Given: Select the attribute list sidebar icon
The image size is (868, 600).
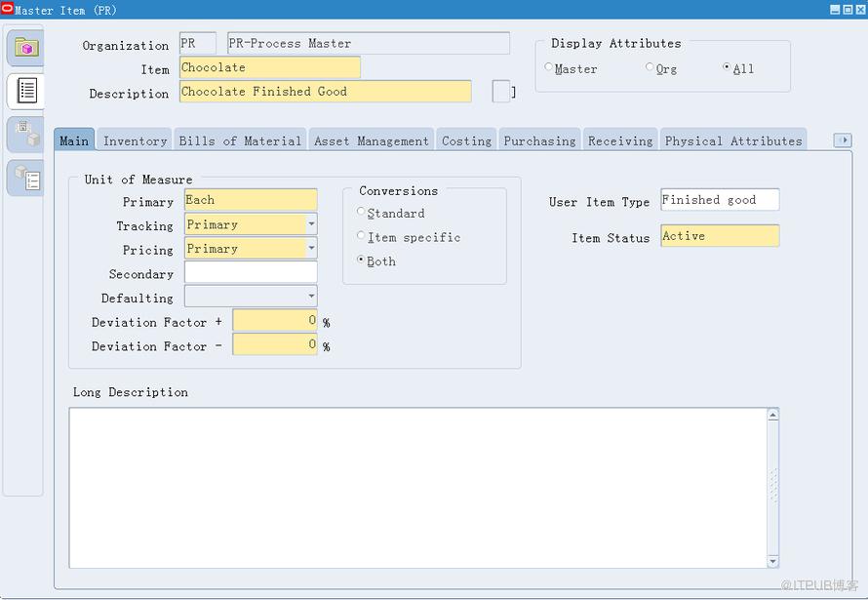Looking at the screenshot, I should 26,91.
